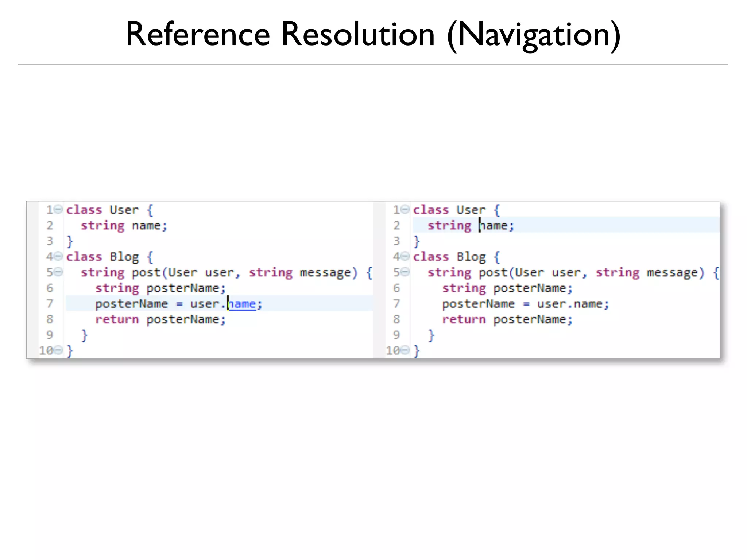
Task: Collapse class User fold marker in right editor
Action: tap(405, 209)
